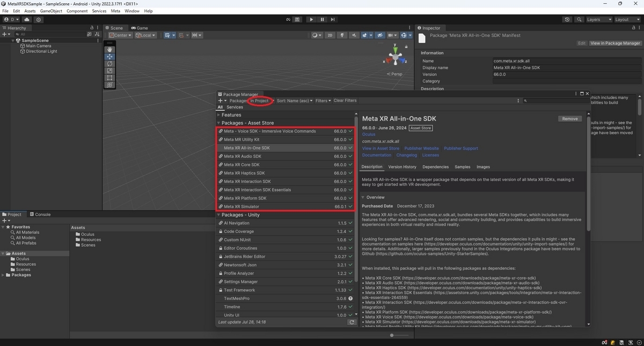Open the Window menu

132,11
